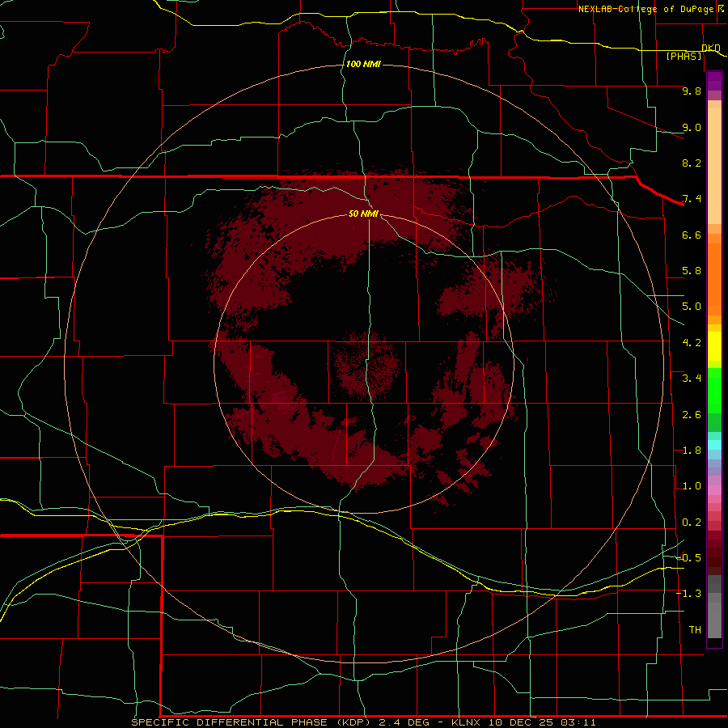Click the pink color bar segment
728x728 pixels.
pos(714,490)
